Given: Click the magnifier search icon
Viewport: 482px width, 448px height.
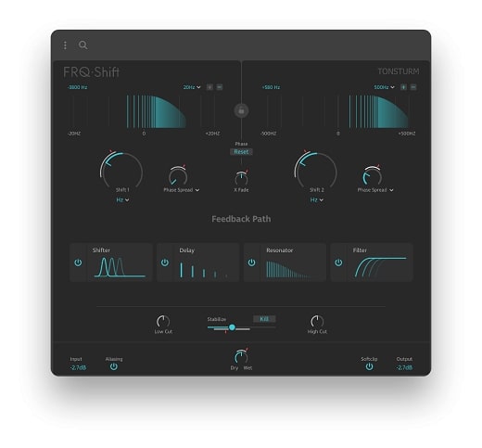Looking at the screenshot, I should [x=82, y=45].
